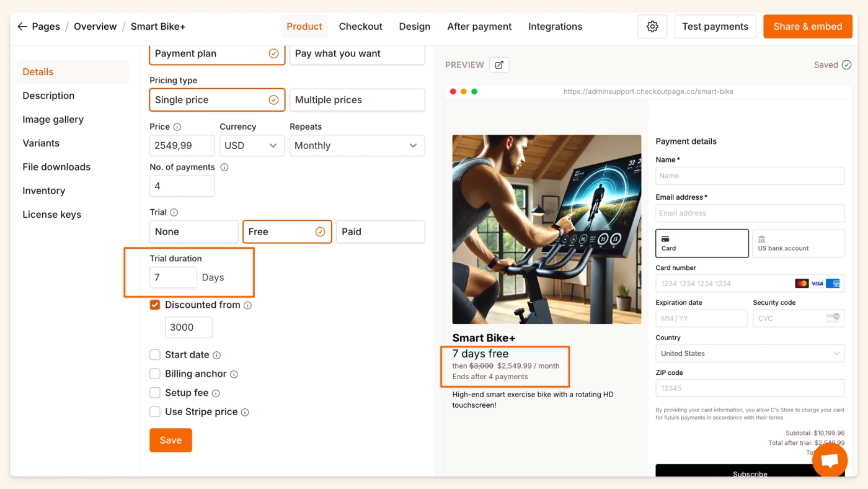
Task: Open the Inventory sidebar section
Action: tap(43, 191)
